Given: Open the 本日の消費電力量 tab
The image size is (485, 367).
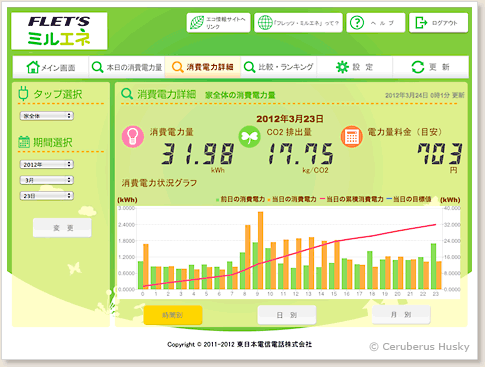Looking at the screenshot, I should point(127,67).
